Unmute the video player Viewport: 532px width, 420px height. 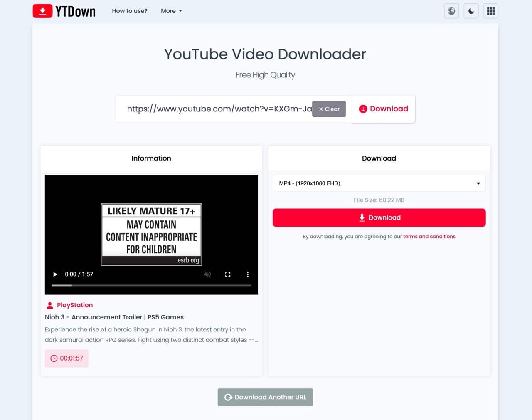(208, 274)
